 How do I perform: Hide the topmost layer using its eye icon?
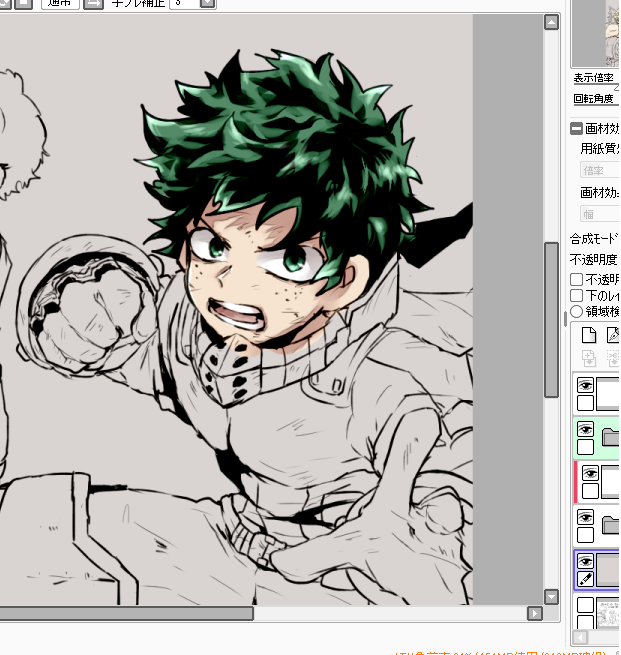click(x=585, y=385)
